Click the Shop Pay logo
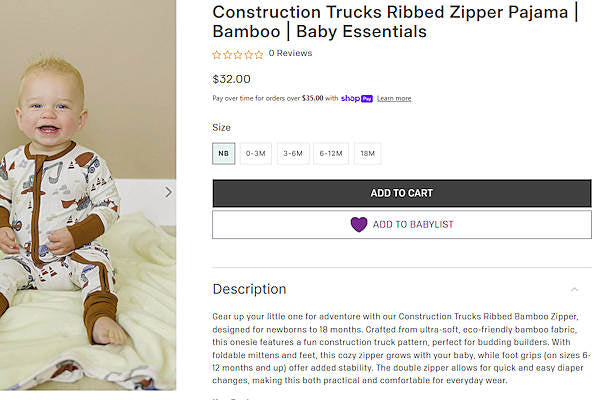600x400 pixels. pos(356,98)
